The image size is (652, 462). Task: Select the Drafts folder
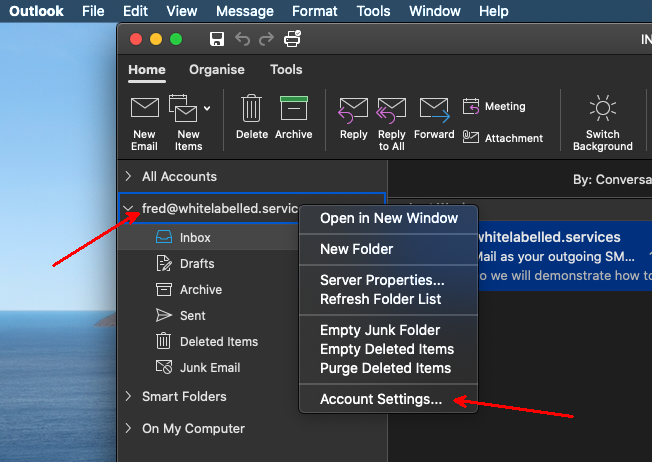pos(209,264)
